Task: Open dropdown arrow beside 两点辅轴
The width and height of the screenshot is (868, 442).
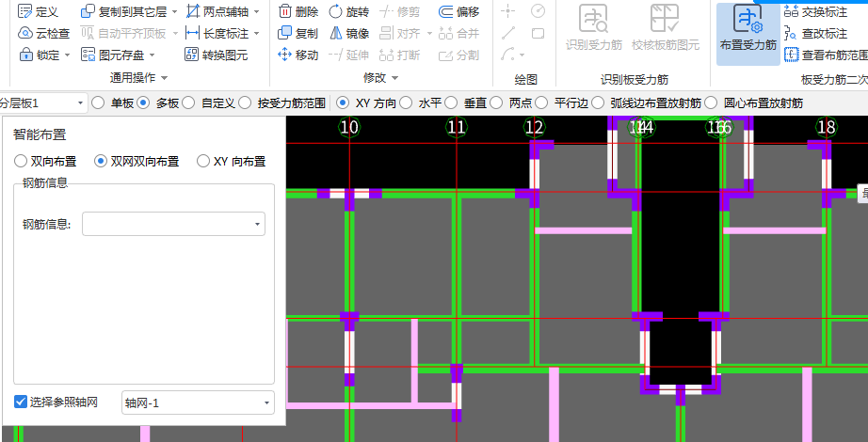Action: 256,11
